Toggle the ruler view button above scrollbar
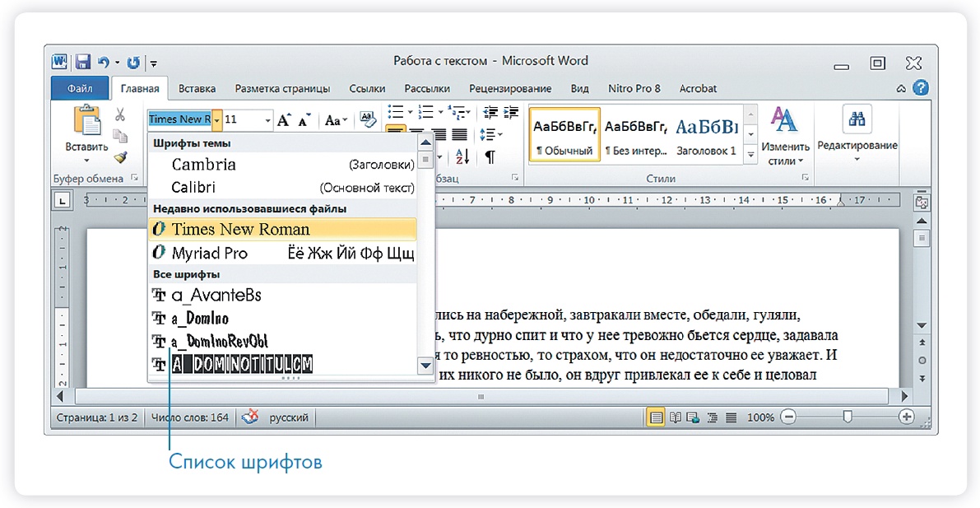Viewport: 980px width, 508px height. tap(922, 201)
